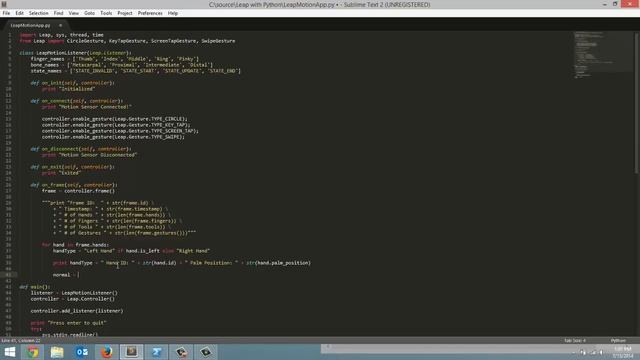Viewport: 640px width, 360px height.
Task: Select the LeapMotionApp.py tab
Action: tap(30, 25)
